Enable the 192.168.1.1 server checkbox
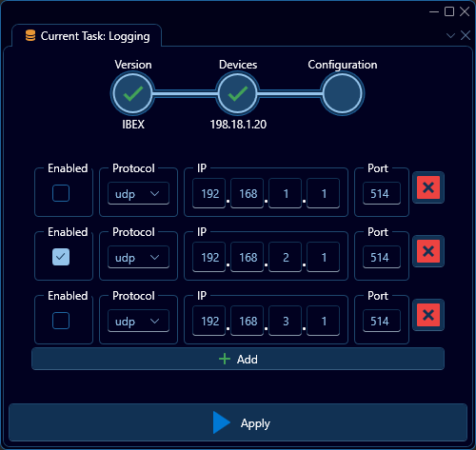This screenshot has height=450, width=476. pos(61,193)
